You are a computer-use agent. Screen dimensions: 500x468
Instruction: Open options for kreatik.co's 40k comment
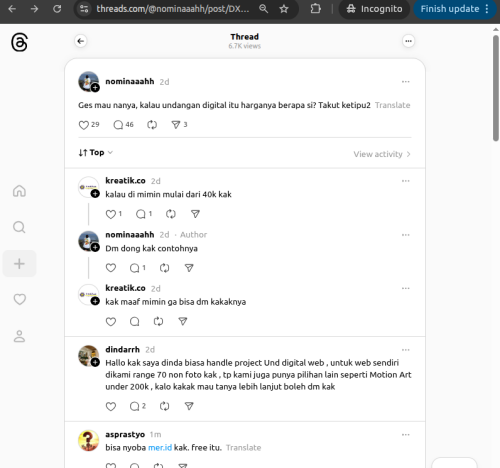[x=406, y=181]
